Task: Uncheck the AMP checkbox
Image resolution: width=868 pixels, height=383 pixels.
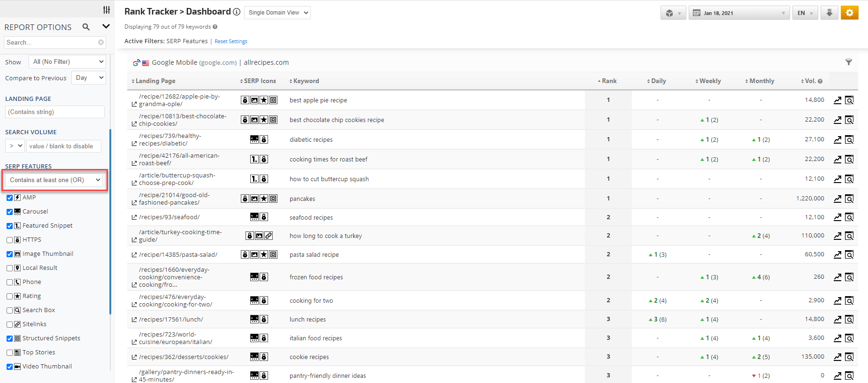Action: point(10,198)
